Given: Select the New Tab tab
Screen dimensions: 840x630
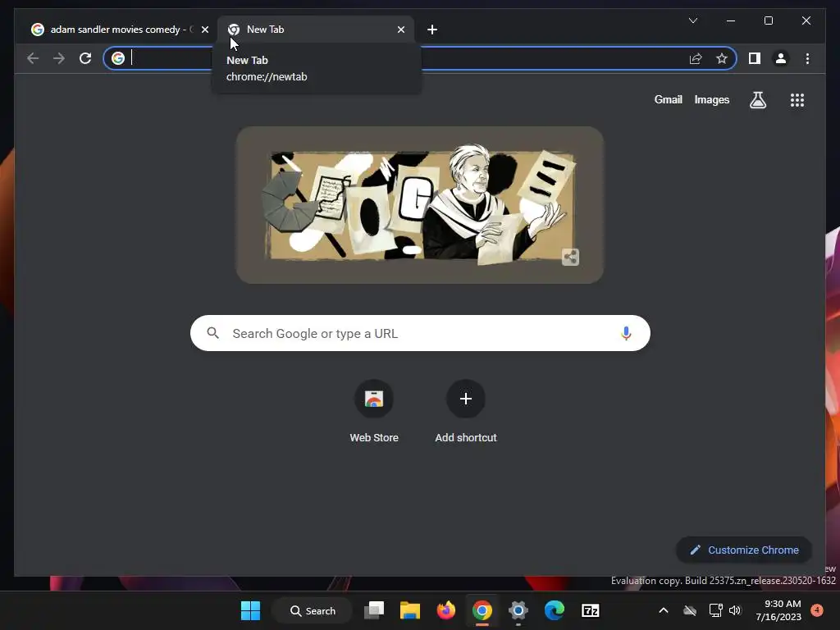Looking at the screenshot, I should click(x=315, y=30).
